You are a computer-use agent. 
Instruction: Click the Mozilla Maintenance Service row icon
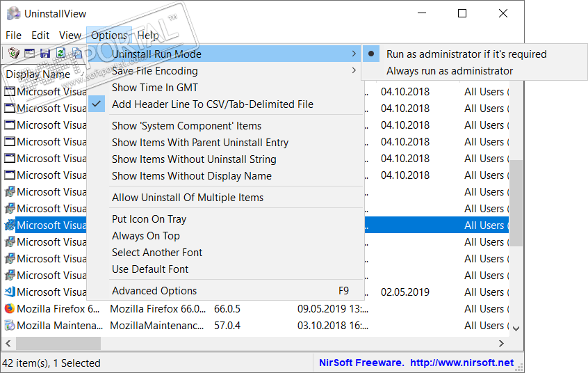10,325
